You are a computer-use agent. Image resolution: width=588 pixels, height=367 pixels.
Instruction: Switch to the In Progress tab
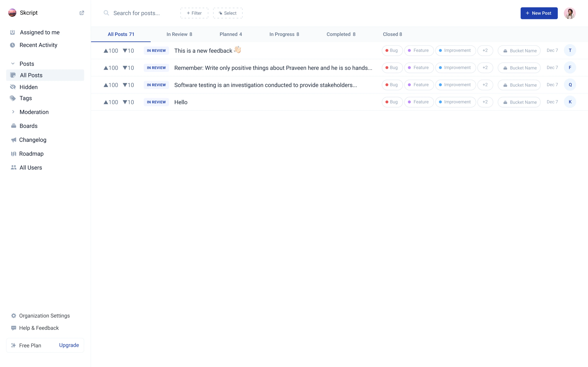[x=284, y=34]
